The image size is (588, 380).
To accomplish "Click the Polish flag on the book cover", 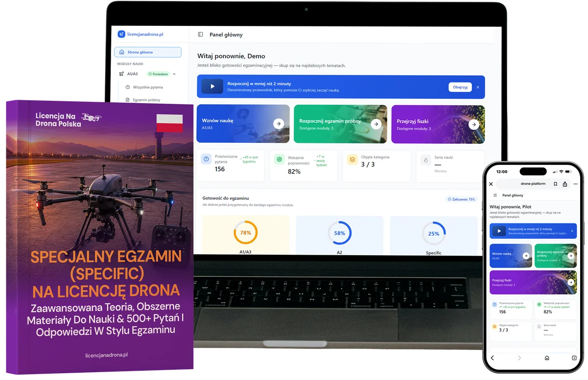I will point(169,123).
